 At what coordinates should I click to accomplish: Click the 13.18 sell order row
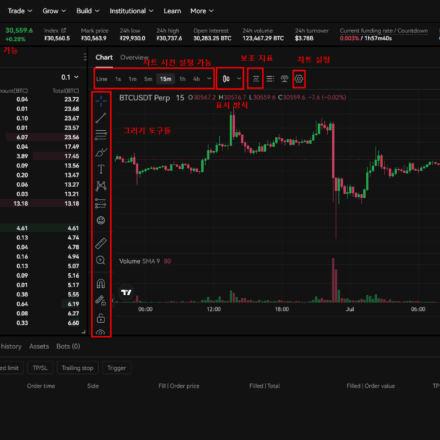(x=40, y=203)
